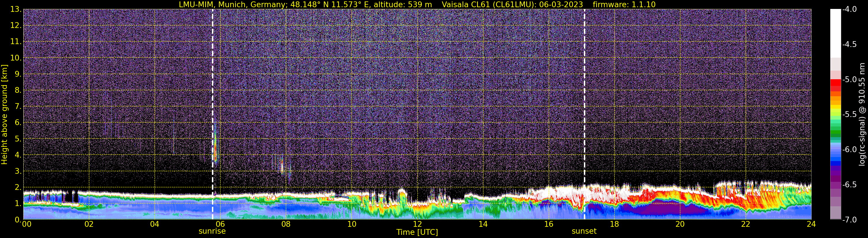Viewport: 868px width, 238px height.
Task: Click the 'sunset' label below the time axis
Action: coord(584,231)
